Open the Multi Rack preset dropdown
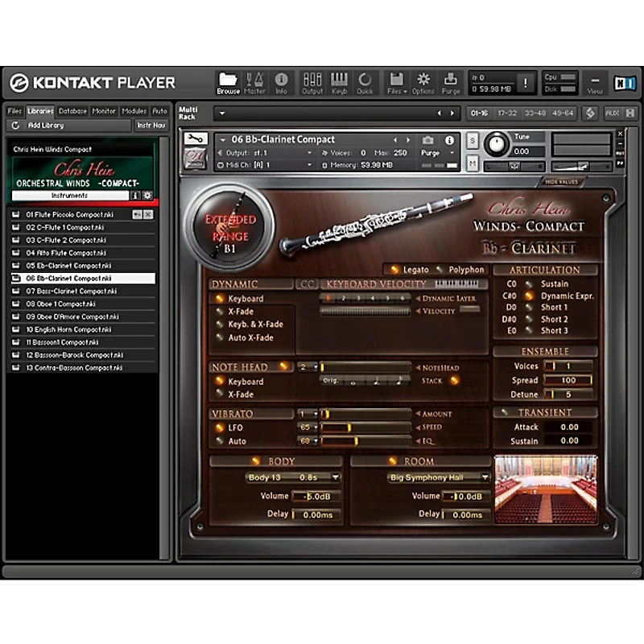The width and height of the screenshot is (644, 644). (222, 114)
